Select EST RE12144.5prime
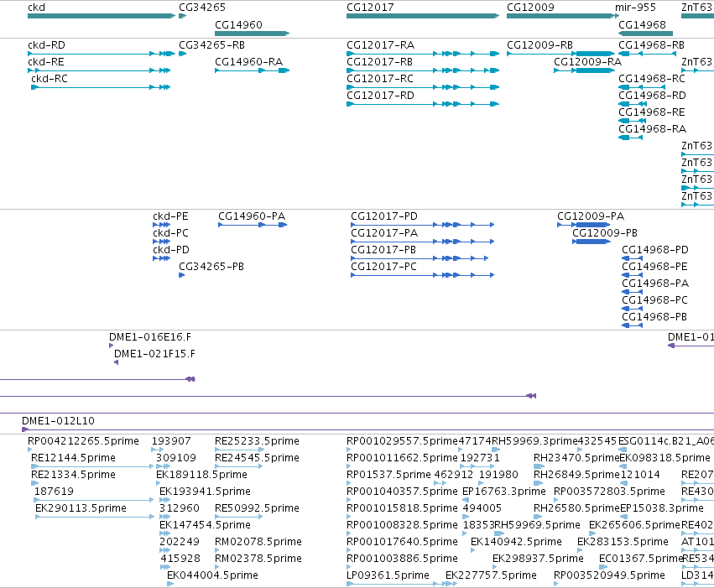This screenshot has width=714, height=588. [73, 458]
